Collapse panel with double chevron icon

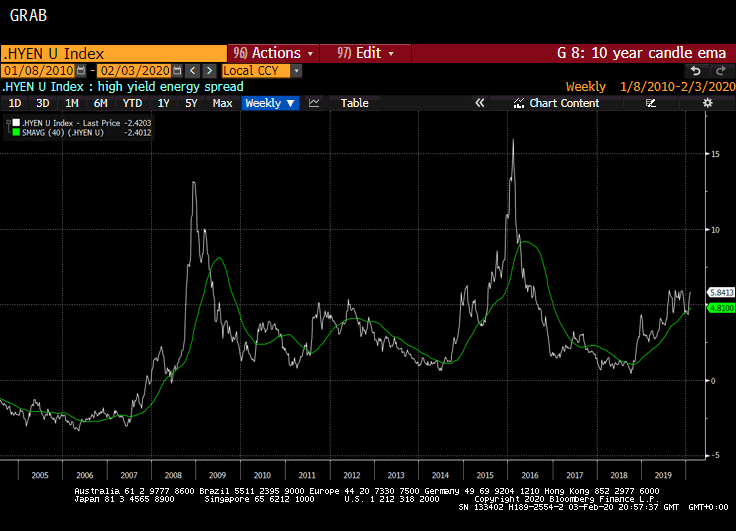coord(479,103)
